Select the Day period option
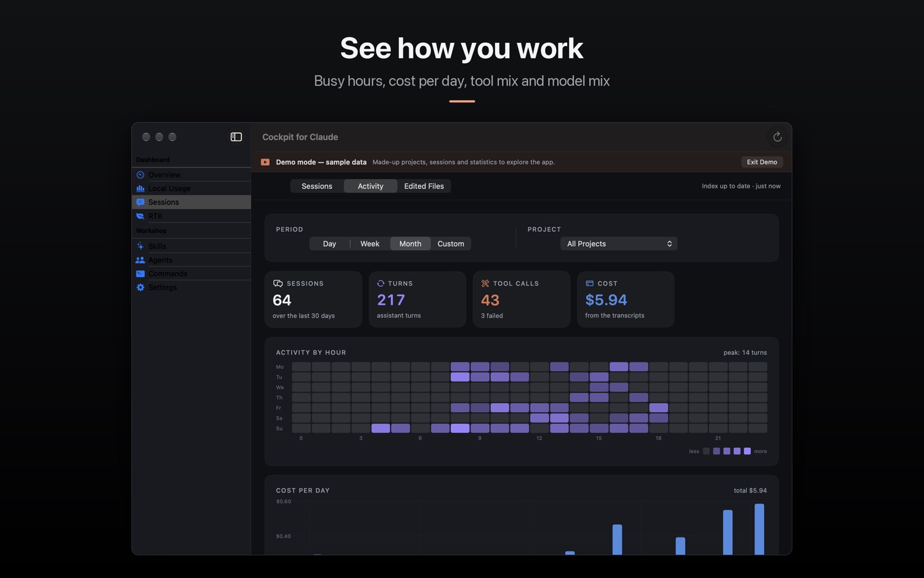The height and width of the screenshot is (578, 924). [329, 244]
